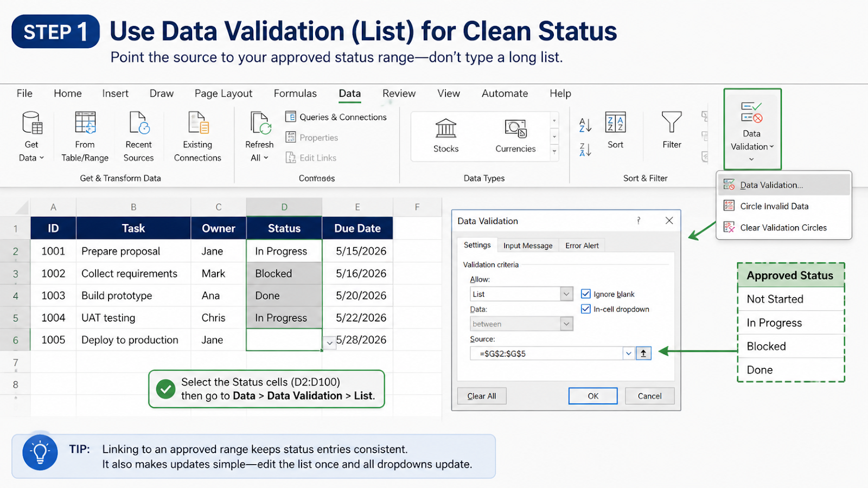Open Existing Connections icon
The width and height of the screenshot is (868, 488).
point(198,123)
